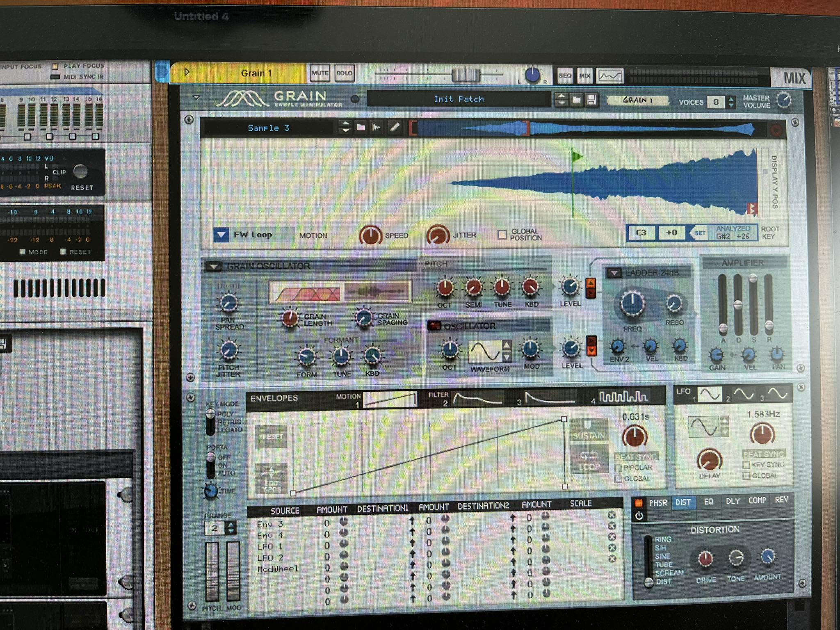
Task: Open FW Loop motion mode dropdown
Action: (x=221, y=235)
